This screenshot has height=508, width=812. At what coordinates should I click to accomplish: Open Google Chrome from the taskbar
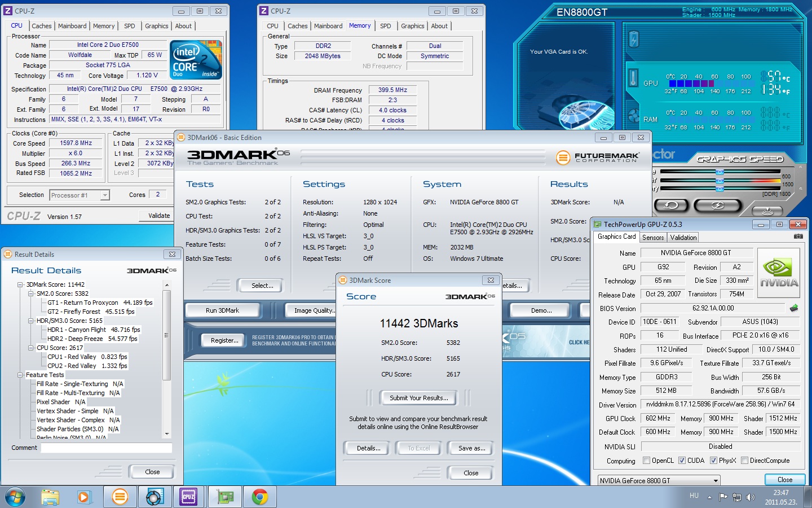(x=260, y=497)
